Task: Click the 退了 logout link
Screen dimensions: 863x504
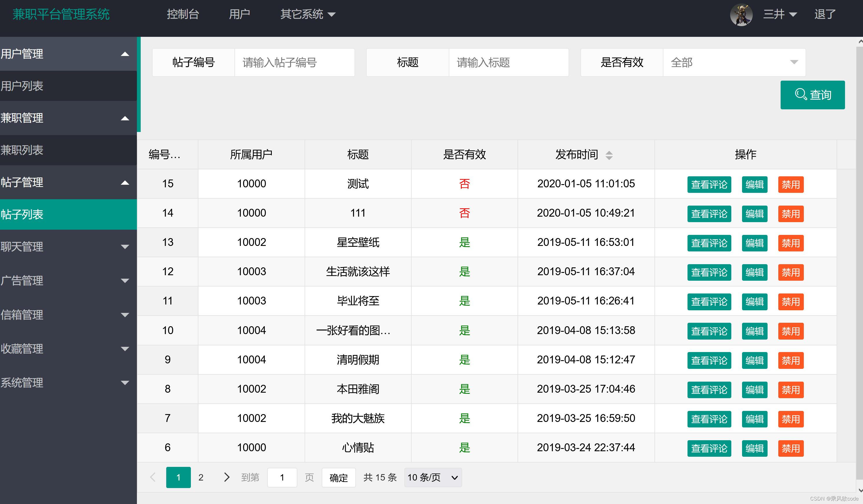Action: pos(825,14)
